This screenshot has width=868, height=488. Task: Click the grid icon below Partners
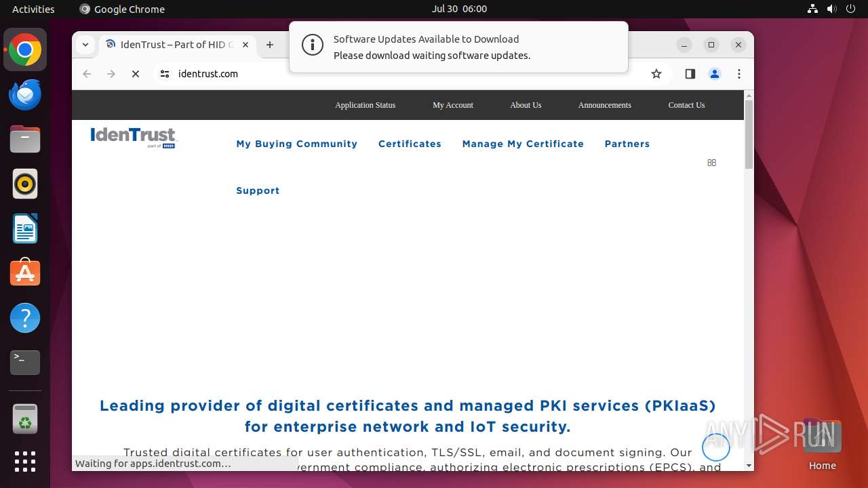coord(711,163)
